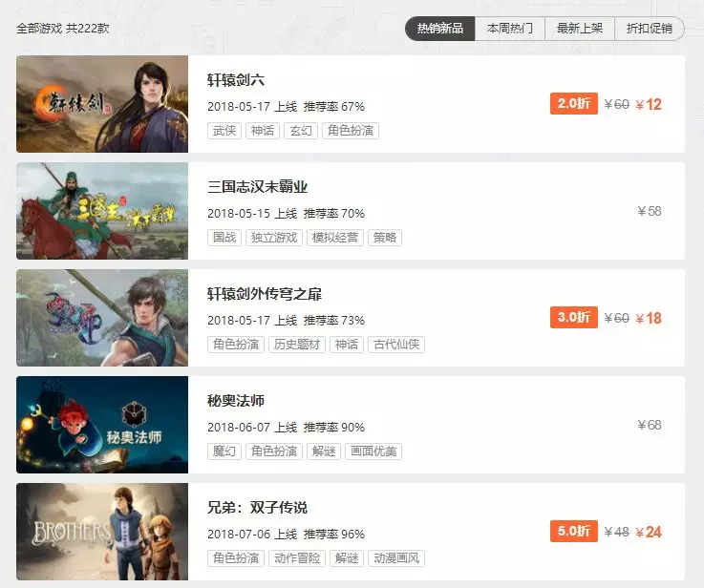Click the 画面优美 tag
Image resolution: width=704 pixels, height=588 pixels.
click(x=373, y=451)
